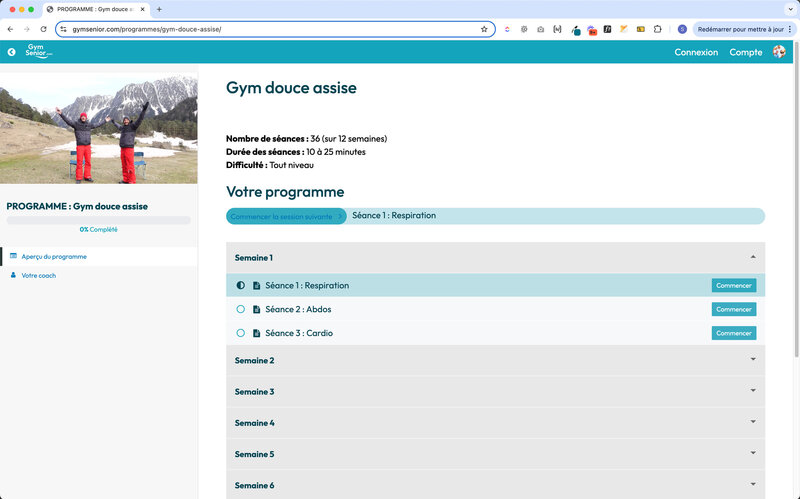Screen dimensions: 800x499
Task: Toggle completion circle for Séance 2 : Abdos
Action: point(241,309)
